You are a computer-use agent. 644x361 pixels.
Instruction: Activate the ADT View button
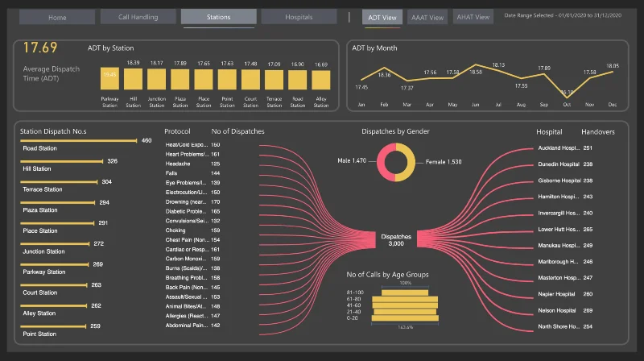(382, 17)
